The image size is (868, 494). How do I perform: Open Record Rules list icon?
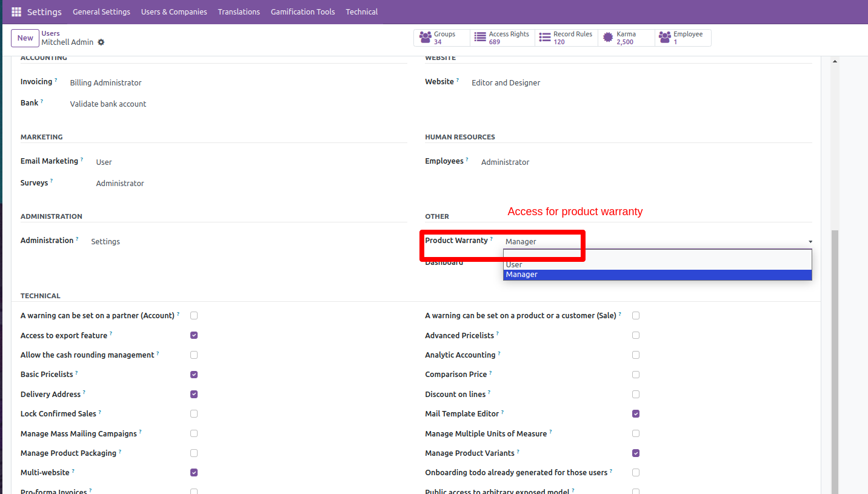[545, 38]
